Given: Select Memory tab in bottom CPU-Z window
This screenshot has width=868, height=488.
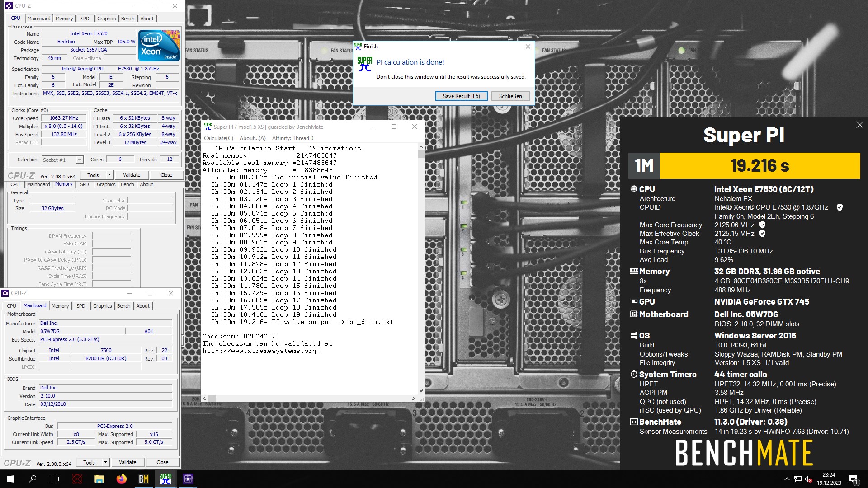Looking at the screenshot, I should pyautogui.click(x=60, y=306).
